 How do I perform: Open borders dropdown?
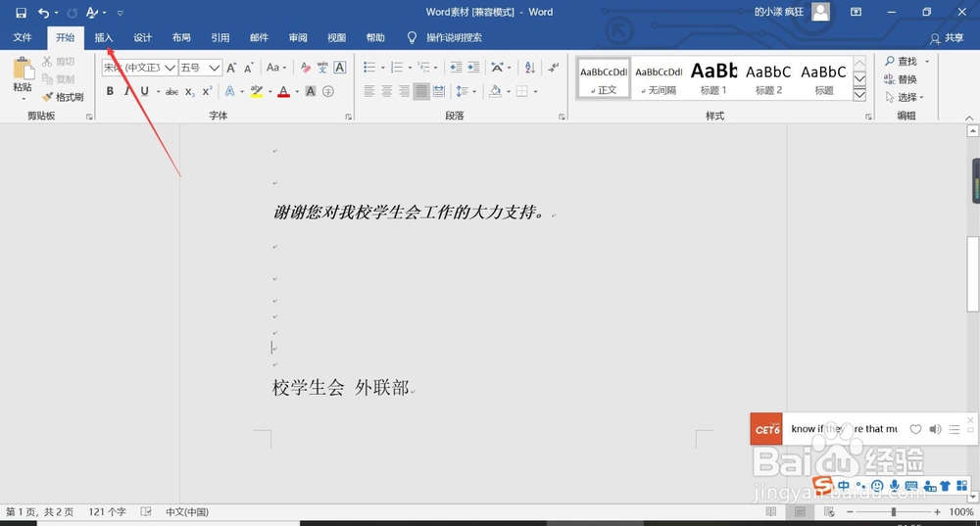click(x=536, y=92)
